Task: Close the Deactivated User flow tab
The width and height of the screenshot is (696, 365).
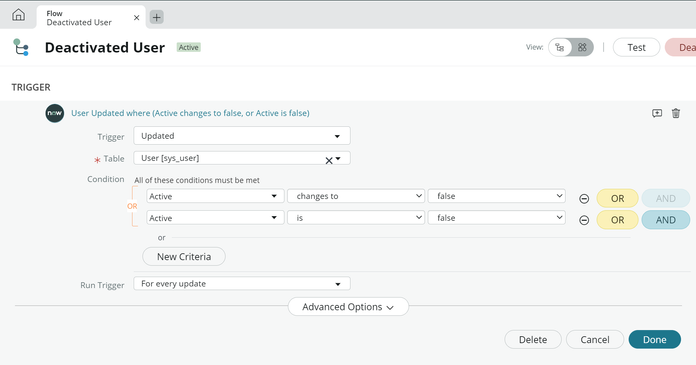Action: pyautogui.click(x=136, y=18)
